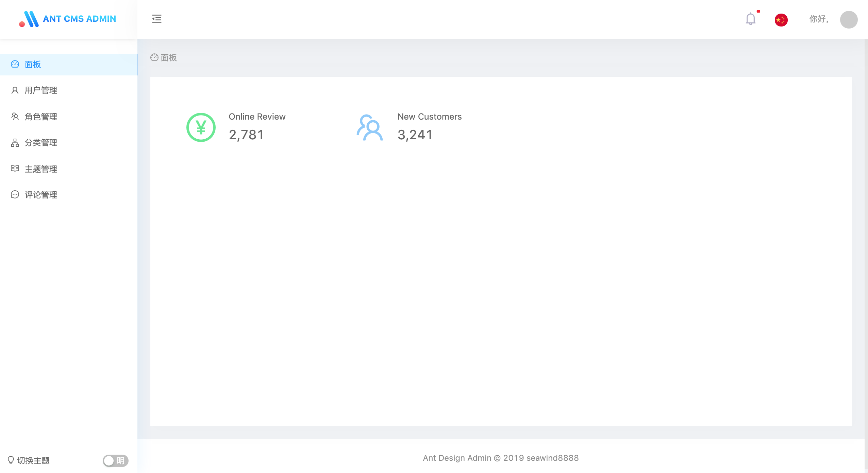Click the green yen Online Review icon
This screenshot has height=473, width=868.
click(x=201, y=127)
